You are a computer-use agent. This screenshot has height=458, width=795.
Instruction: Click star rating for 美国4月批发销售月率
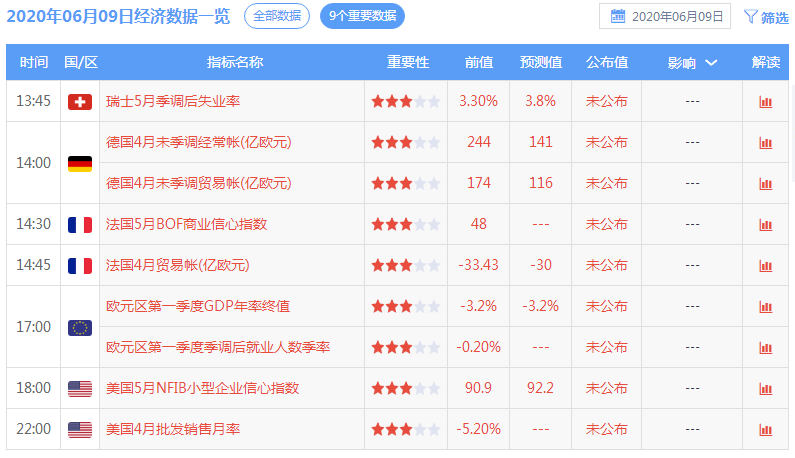tap(405, 430)
